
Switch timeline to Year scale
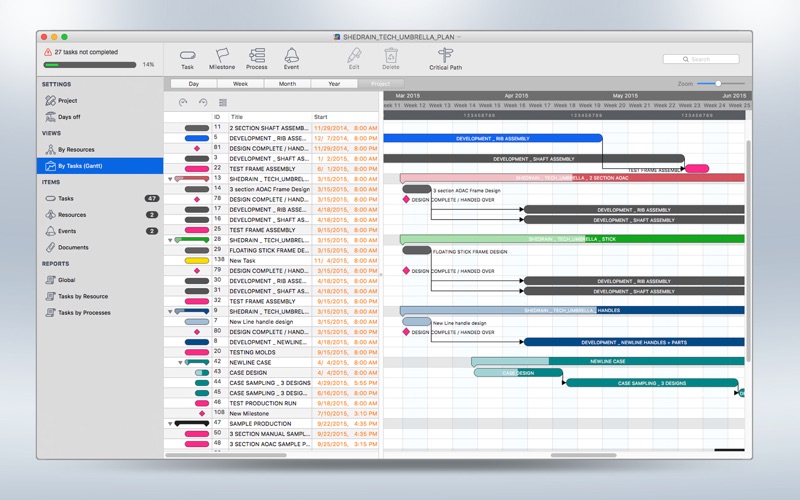tap(334, 84)
